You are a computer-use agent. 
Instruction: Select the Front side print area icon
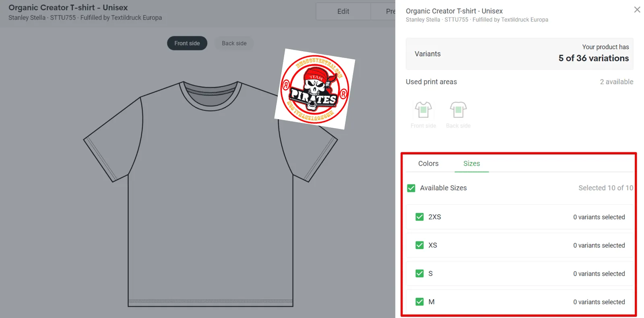point(423,110)
